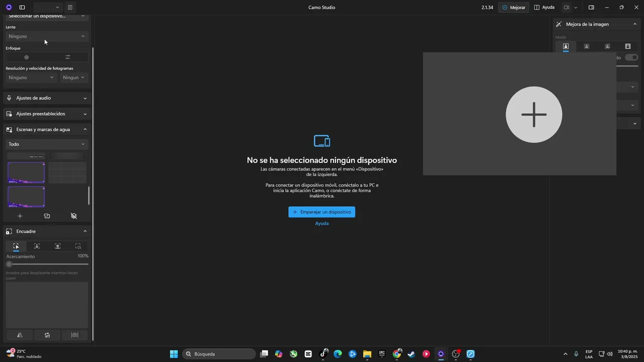Select the first portrait enhancement mode

tap(566, 46)
